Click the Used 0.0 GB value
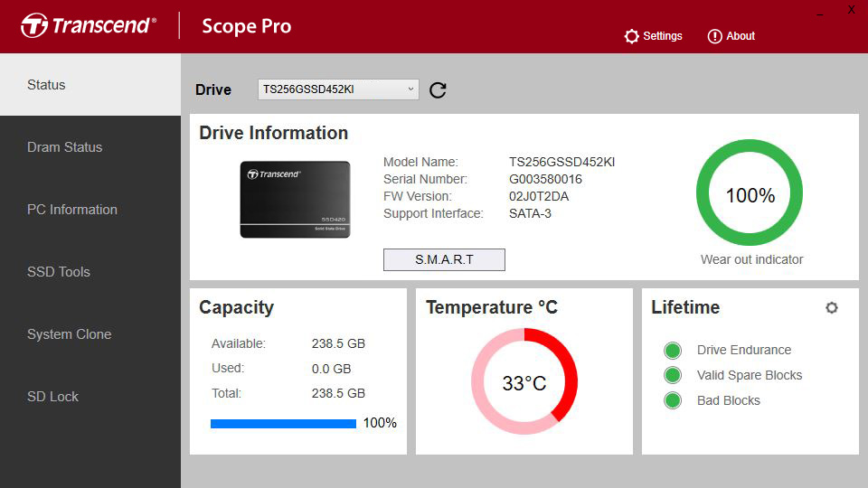Screen dimensions: 868x488 331,369
